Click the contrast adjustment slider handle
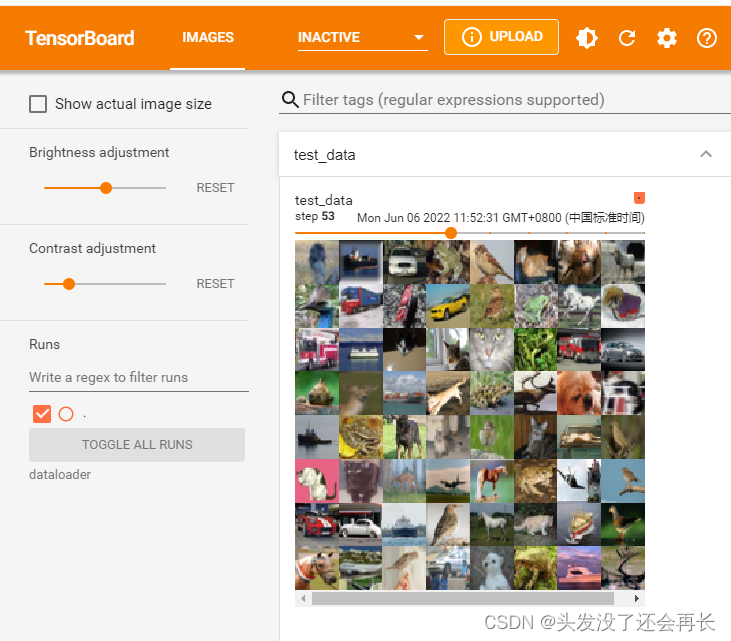The image size is (731, 641). click(x=69, y=284)
